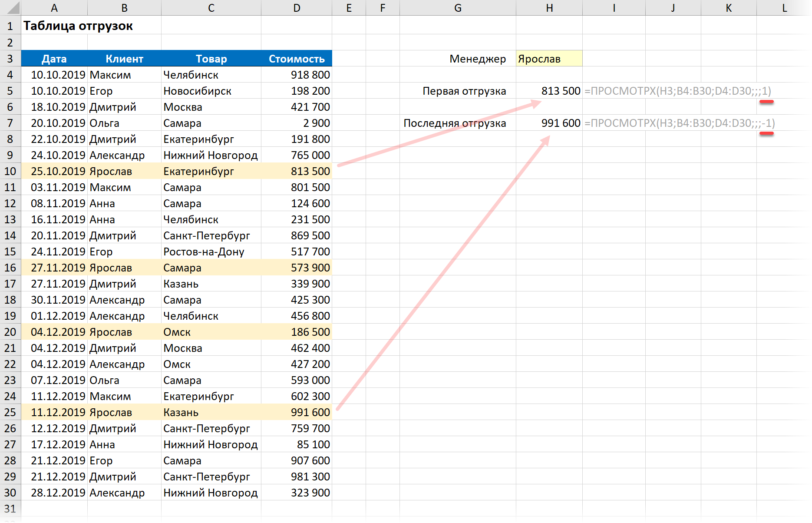Select result cell showing 813 500 in column H
The width and height of the screenshot is (812, 523).
point(549,91)
